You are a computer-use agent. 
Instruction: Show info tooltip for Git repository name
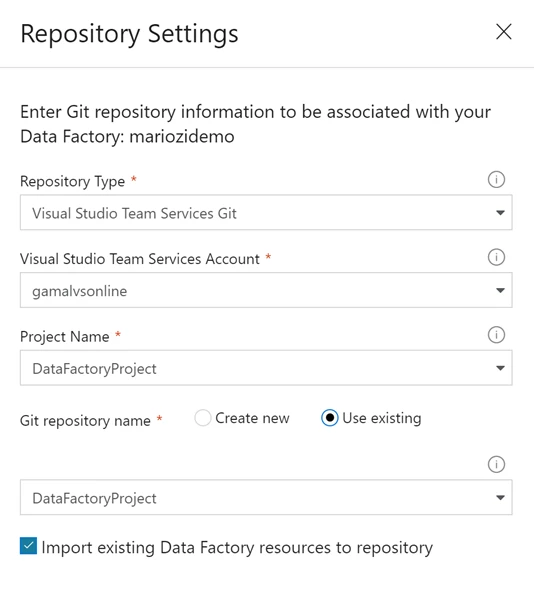(x=496, y=464)
